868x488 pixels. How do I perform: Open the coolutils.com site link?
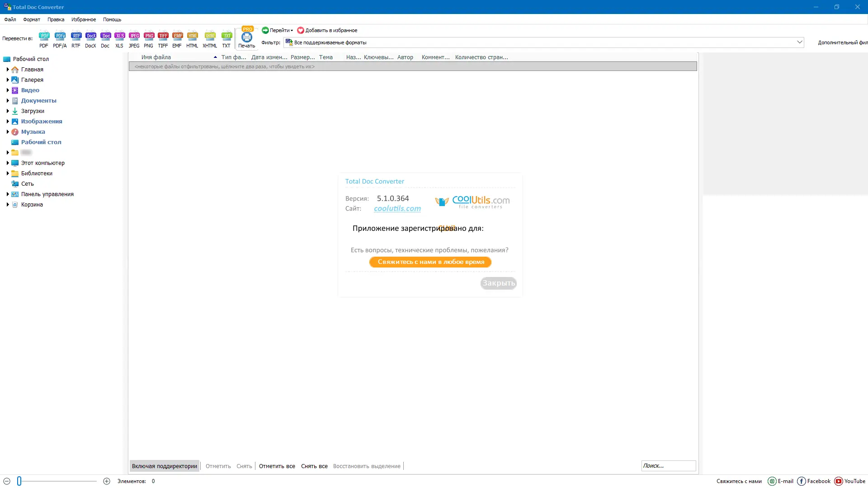397,208
